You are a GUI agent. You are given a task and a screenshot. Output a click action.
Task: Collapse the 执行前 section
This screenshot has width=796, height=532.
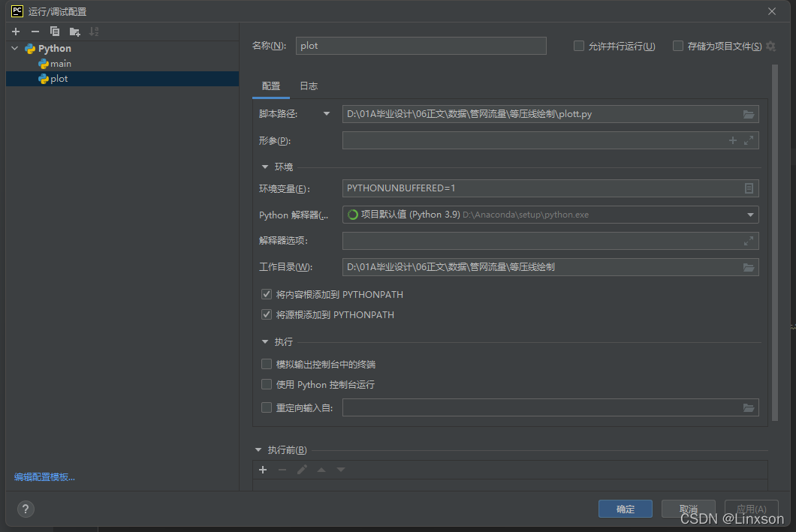pyautogui.click(x=258, y=450)
